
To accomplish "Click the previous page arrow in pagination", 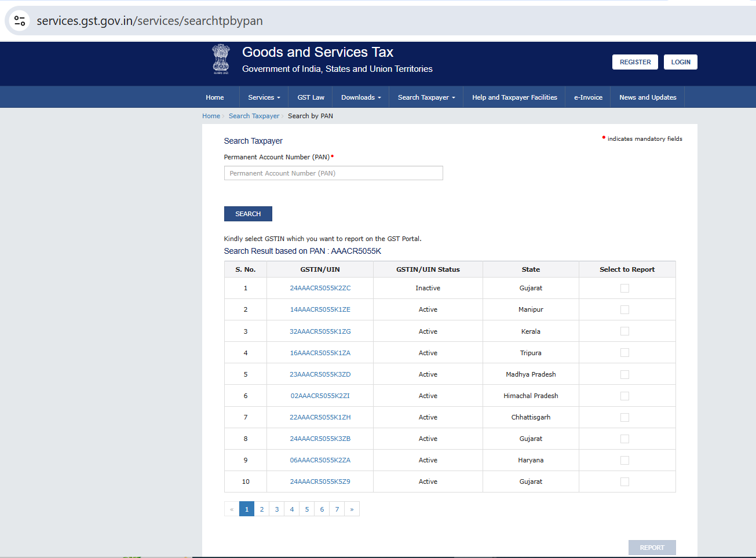I will click(232, 509).
